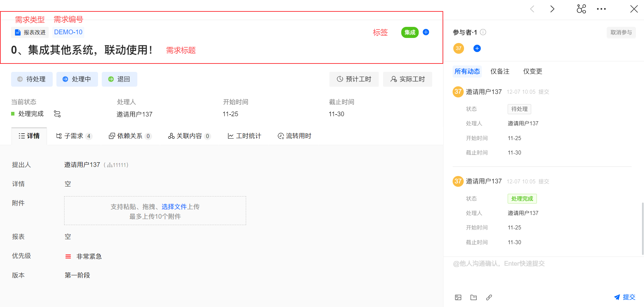Open the relation graph icon at top
The height and width of the screenshot is (307, 644).
[581, 9]
